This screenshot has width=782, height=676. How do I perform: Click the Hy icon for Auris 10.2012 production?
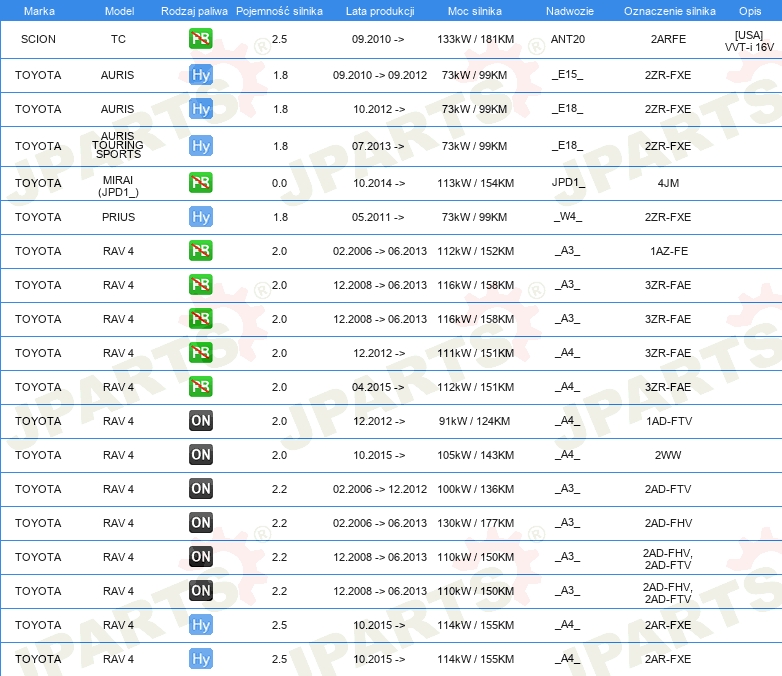point(200,109)
